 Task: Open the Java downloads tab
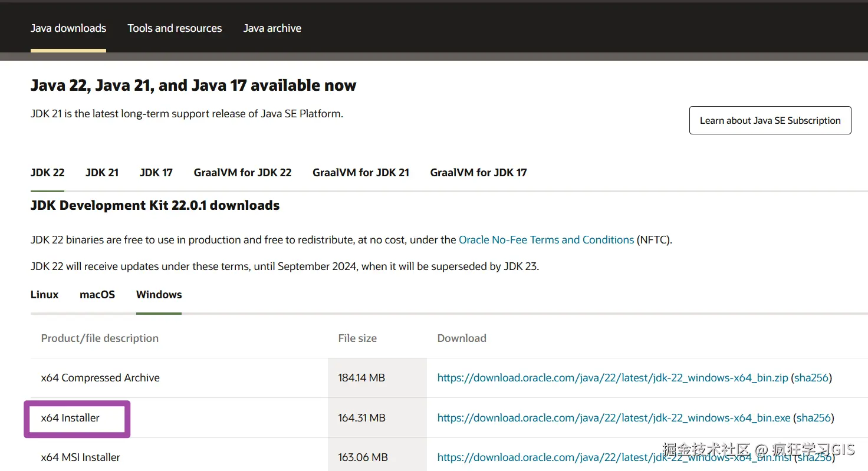point(68,28)
